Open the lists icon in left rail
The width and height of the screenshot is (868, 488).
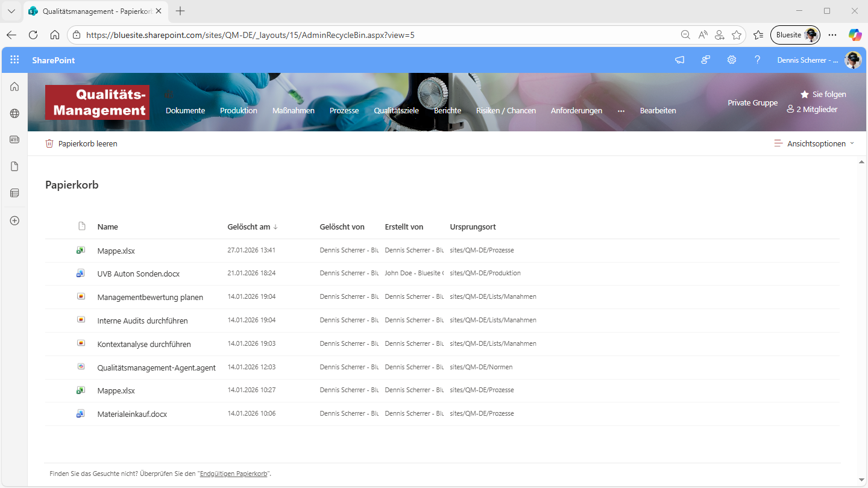14,193
